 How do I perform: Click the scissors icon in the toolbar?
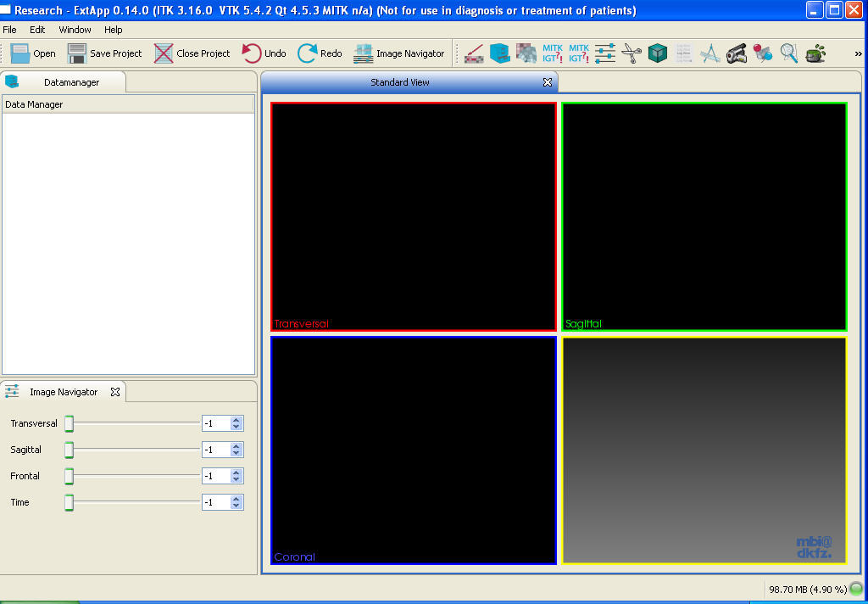[632, 53]
